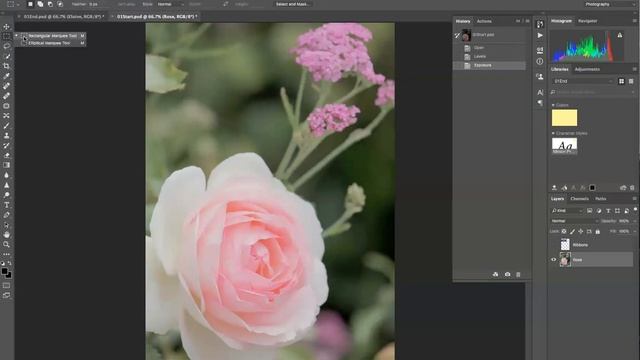Image resolution: width=640 pixels, height=360 pixels.
Task: Open the Layers blend mode dropdown
Action: (574, 221)
